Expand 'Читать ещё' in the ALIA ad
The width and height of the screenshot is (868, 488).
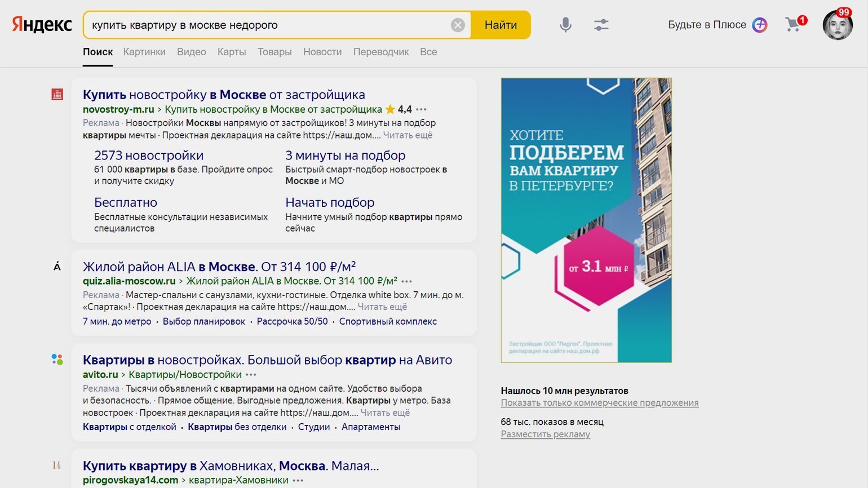tap(382, 307)
